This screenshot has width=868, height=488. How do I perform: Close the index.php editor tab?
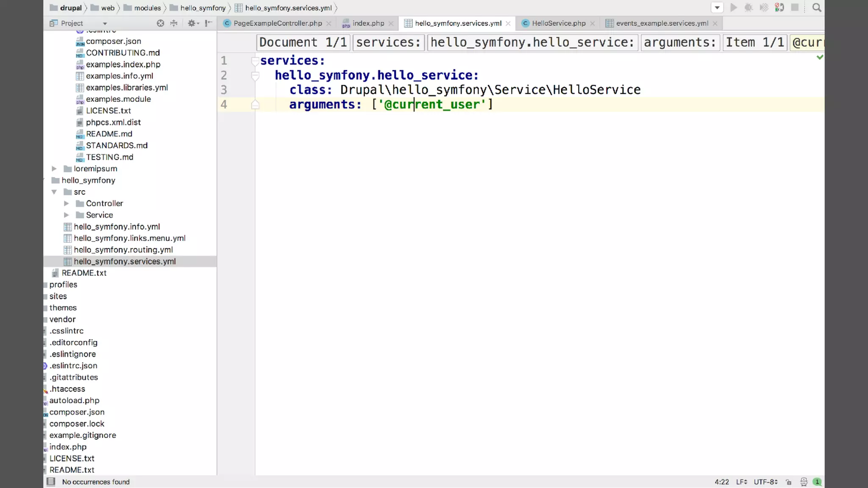(391, 24)
